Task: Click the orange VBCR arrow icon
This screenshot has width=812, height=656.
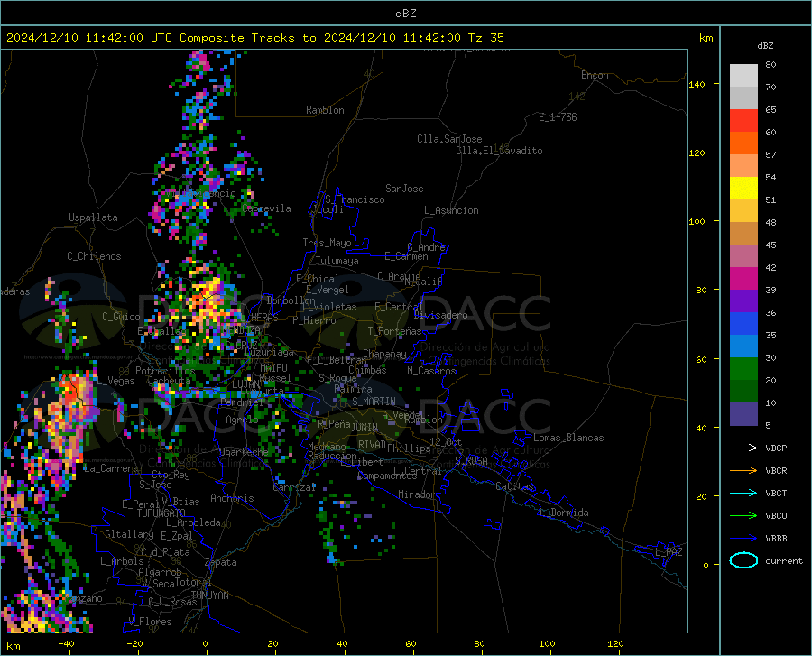Action: 743,470
